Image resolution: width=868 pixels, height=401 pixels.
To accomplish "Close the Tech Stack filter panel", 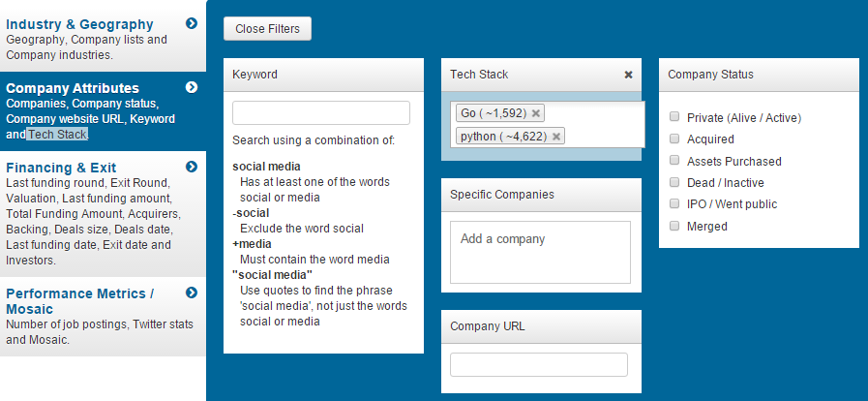I will (628, 75).
